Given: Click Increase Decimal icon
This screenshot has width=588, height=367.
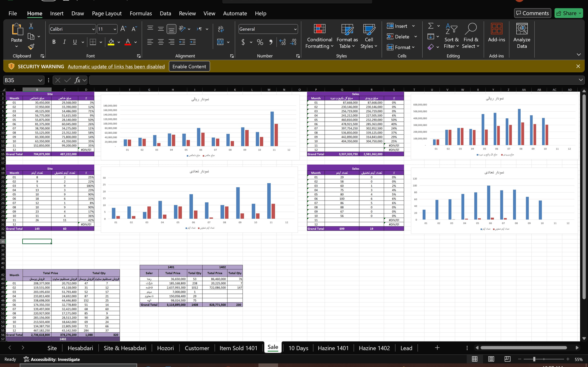Looking at the screenshot, I should pyautogui.click(x=282, y=42).
